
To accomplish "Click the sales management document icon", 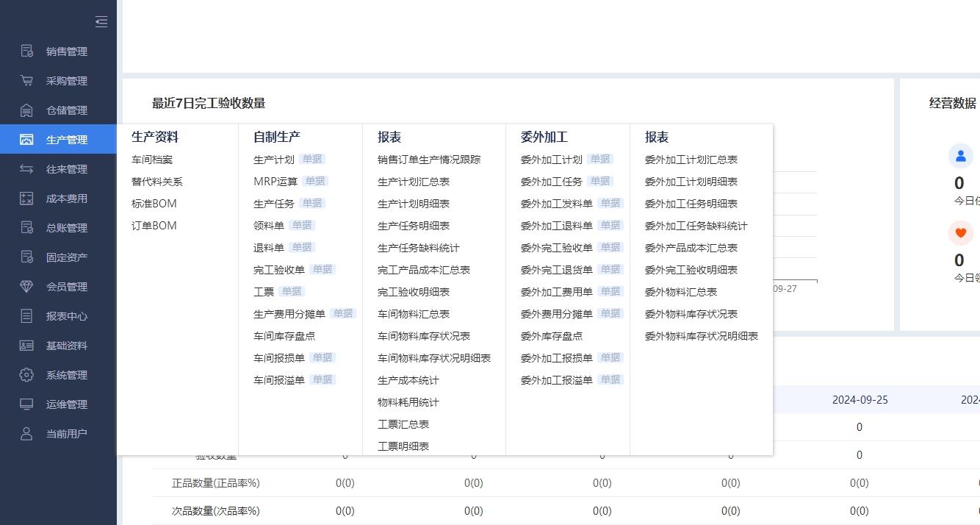I will pos(26,51).
